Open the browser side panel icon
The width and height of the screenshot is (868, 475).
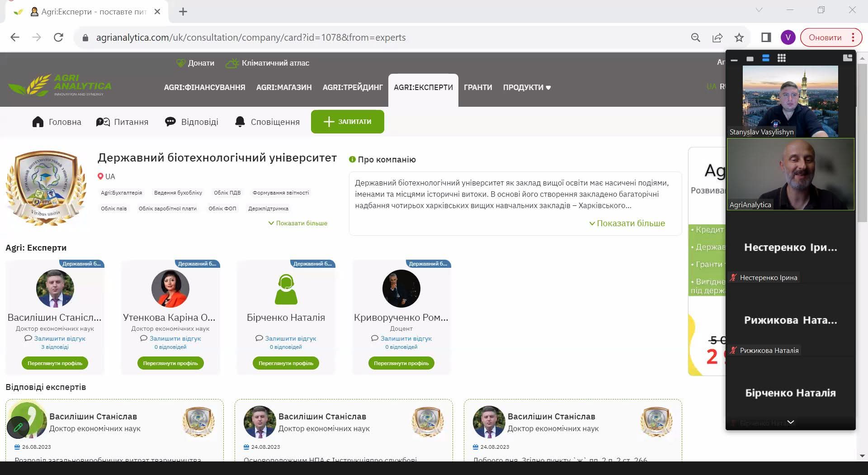click(x=766, y=38)
